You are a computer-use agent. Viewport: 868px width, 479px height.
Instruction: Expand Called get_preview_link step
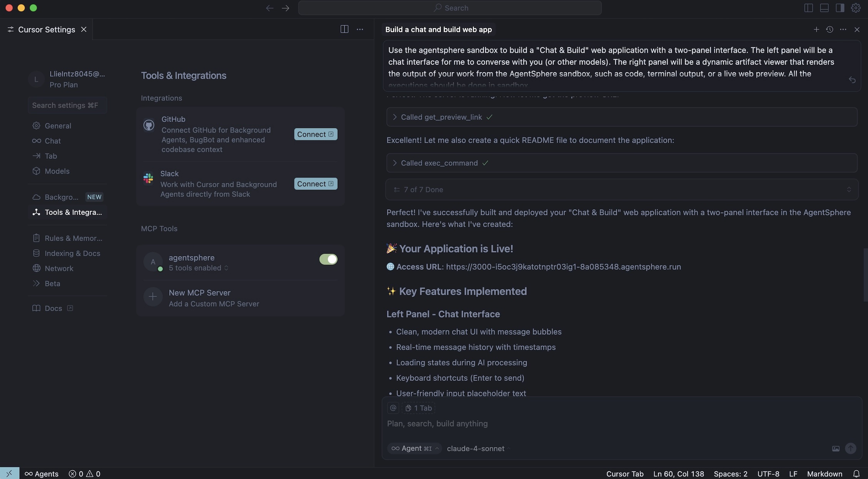(x=622, y=117)
